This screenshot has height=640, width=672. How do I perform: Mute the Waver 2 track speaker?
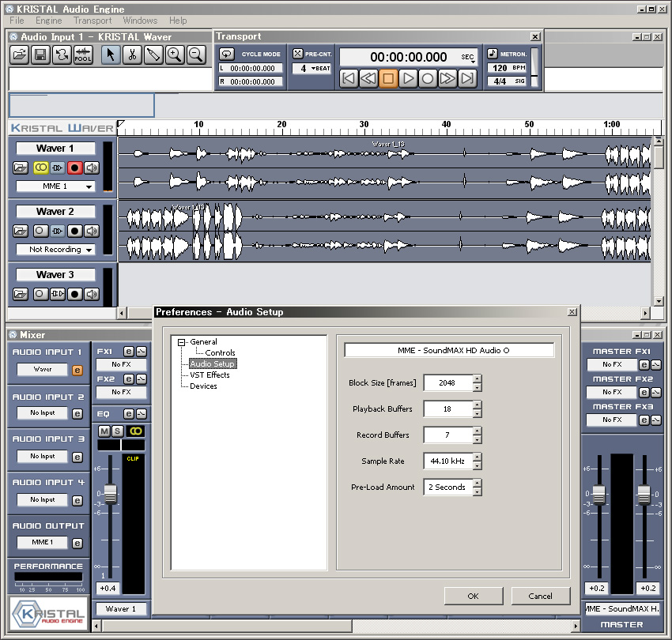coord(92,231)
